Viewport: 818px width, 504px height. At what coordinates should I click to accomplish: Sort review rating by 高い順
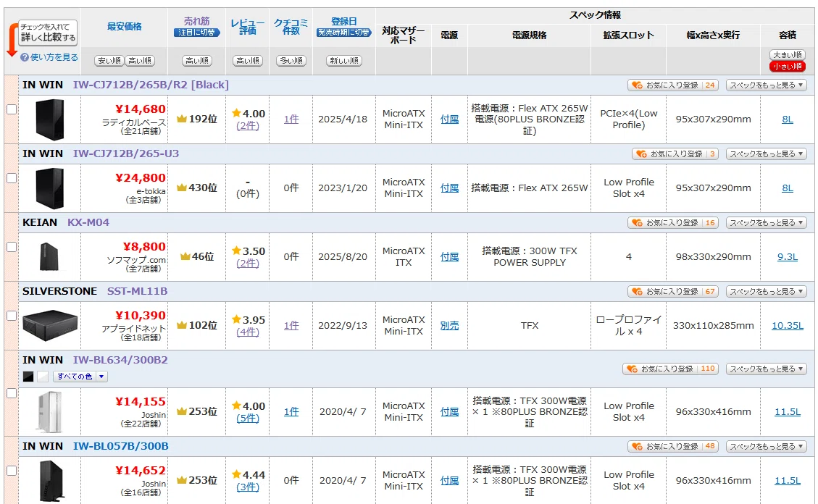pyautogui.click(x=247, y=60)
